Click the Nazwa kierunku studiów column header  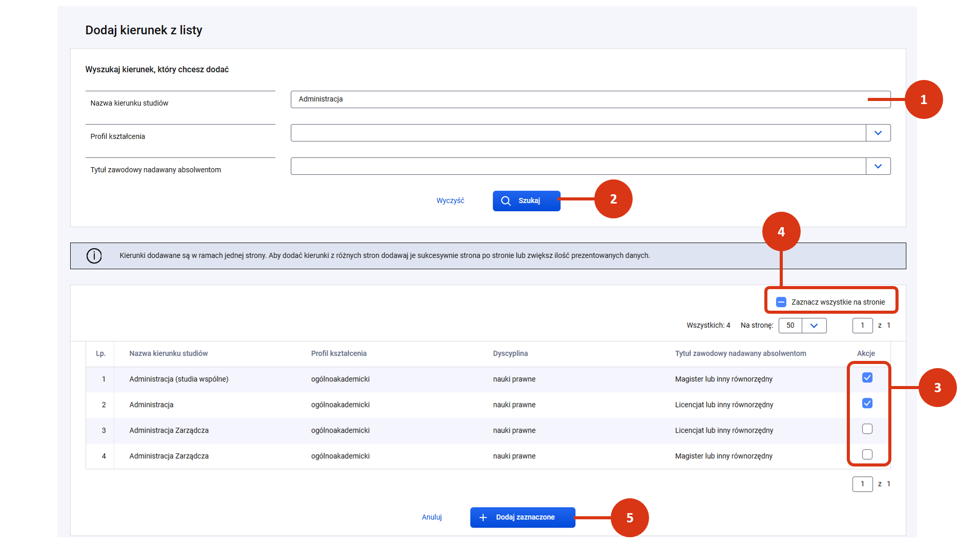169,354
